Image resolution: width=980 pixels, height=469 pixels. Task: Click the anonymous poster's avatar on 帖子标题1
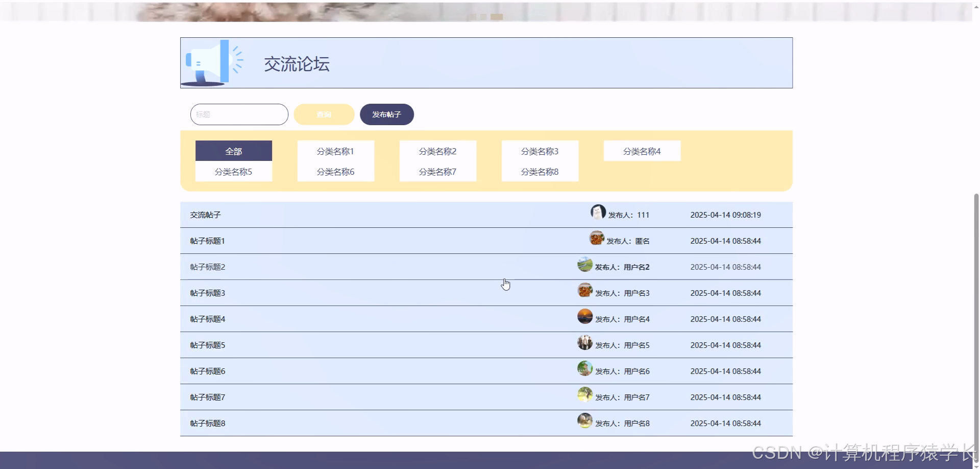pyautogui.click(x=597, y=238)
